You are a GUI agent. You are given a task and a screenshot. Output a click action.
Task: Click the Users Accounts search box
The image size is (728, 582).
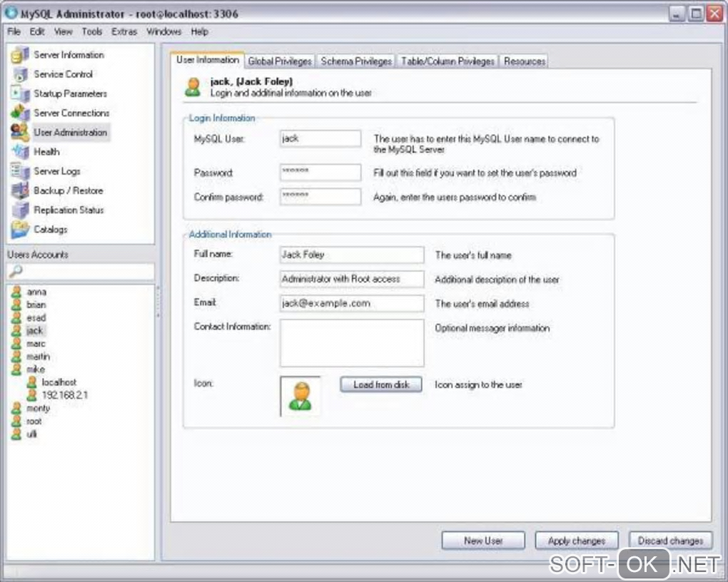(x=81, y=272)
